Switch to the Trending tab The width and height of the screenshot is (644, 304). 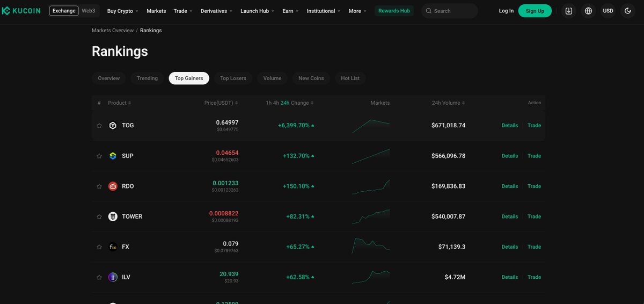(147, 78)
